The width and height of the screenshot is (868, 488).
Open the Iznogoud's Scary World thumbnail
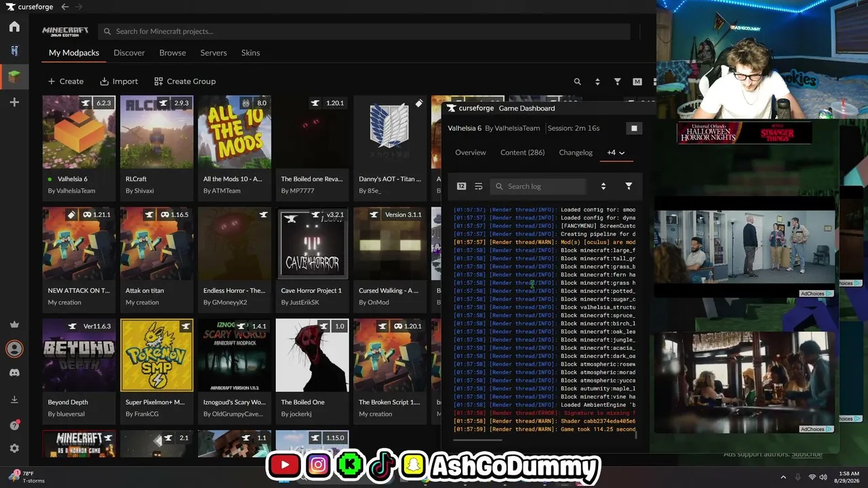point(235,355)
